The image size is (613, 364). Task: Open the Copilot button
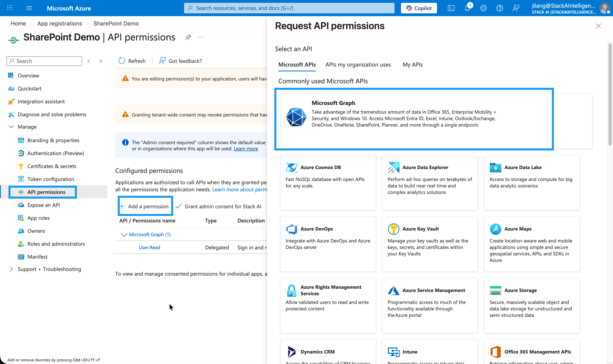(419, 8)
